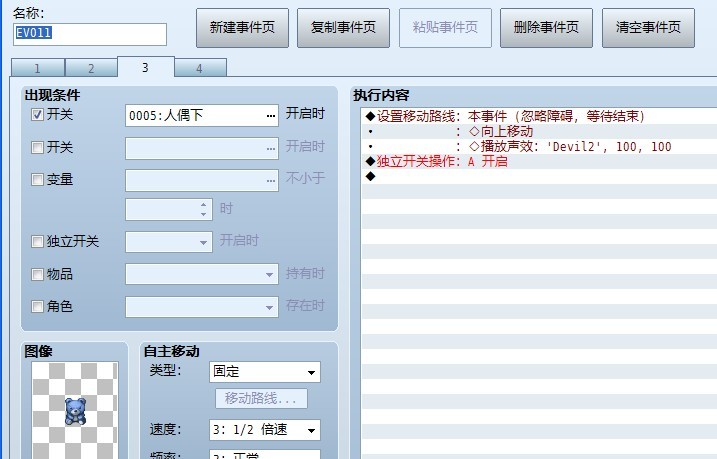Click the blue teddy bear event image
717x459 pixels.
pyautogui.click(x=75, y=411)
